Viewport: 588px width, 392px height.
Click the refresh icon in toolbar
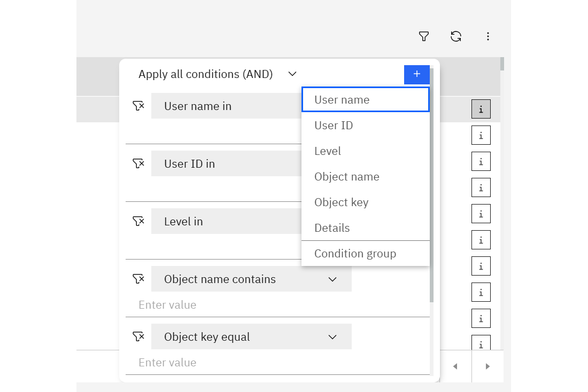[456, 36]
